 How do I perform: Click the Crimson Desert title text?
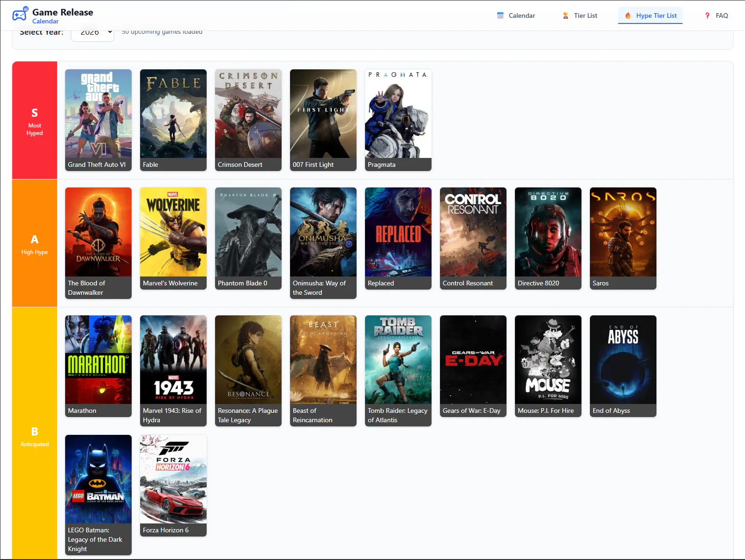pos(240,164)
